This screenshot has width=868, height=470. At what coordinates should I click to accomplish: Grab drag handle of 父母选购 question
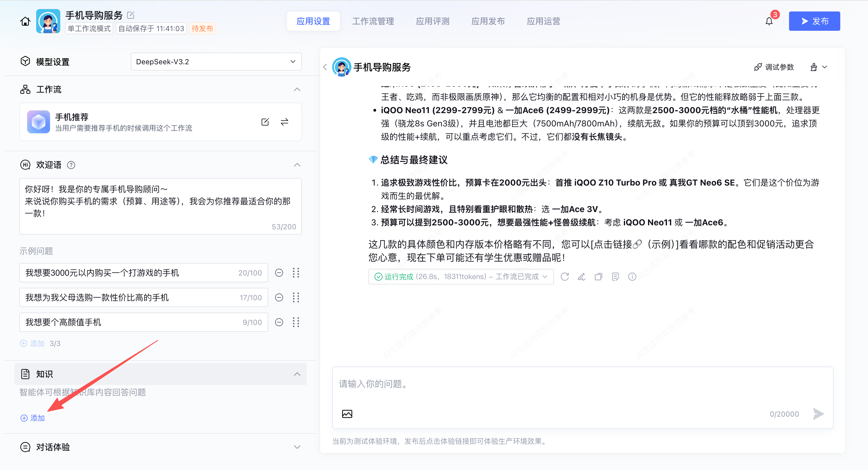tap(296, 297)
